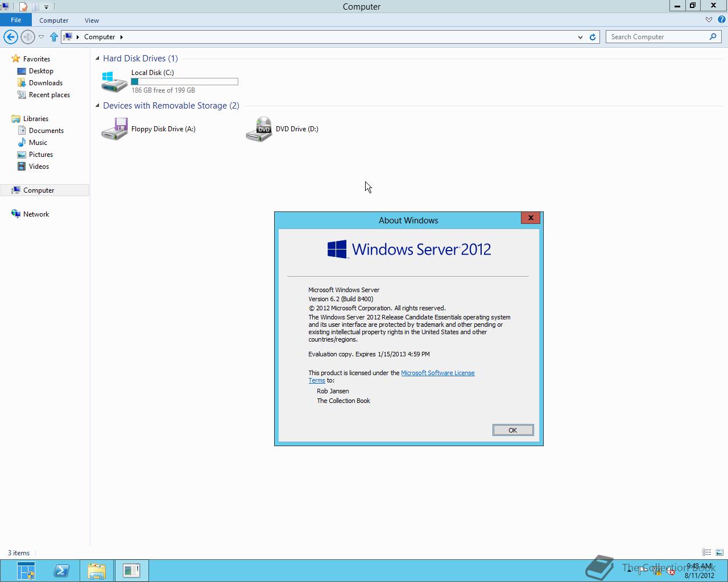Click New Folder quick access icon
Image resolution: width=728 pixels, height=582 pixels.
coord(36,7)
